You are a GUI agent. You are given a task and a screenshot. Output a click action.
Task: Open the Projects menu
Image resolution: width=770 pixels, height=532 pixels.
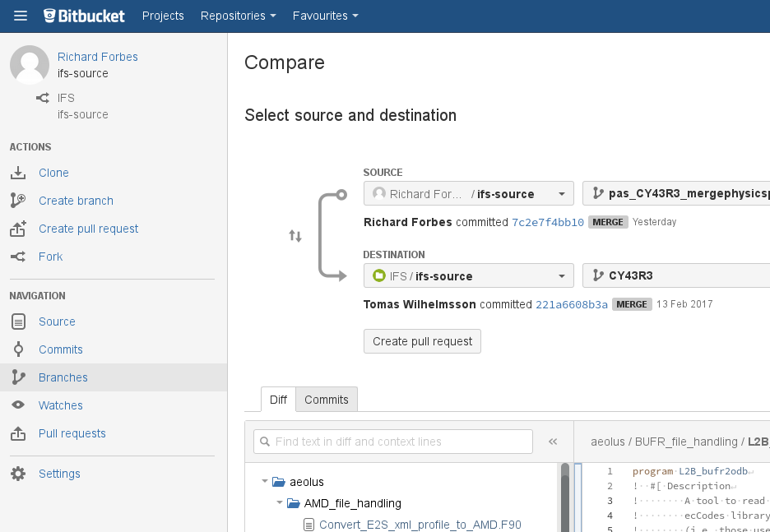[163, 16]
